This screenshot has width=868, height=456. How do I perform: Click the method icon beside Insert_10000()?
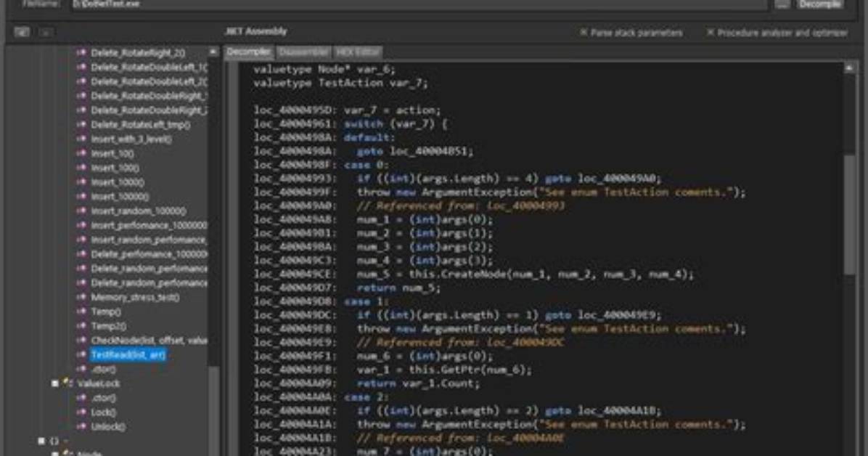(81, 197)
